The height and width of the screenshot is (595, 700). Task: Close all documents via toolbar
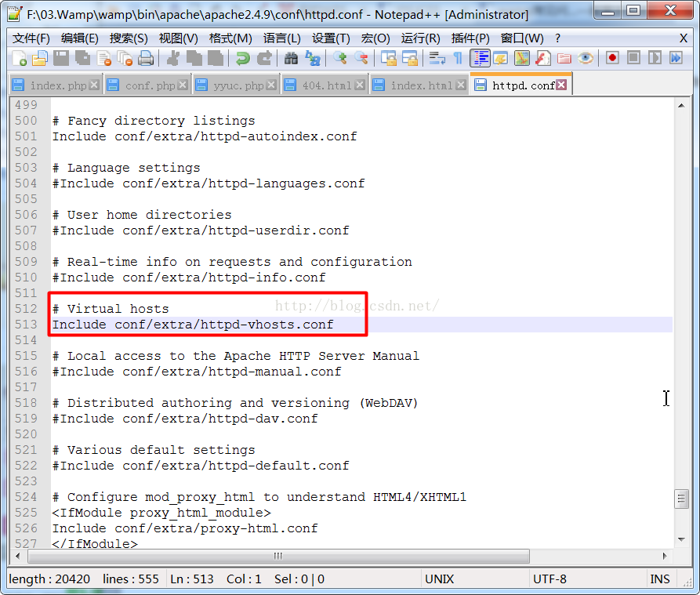click(x=125, y=59)
